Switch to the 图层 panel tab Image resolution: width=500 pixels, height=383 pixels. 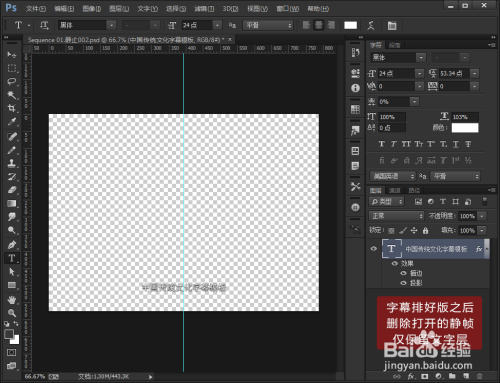tap(375, 190)
